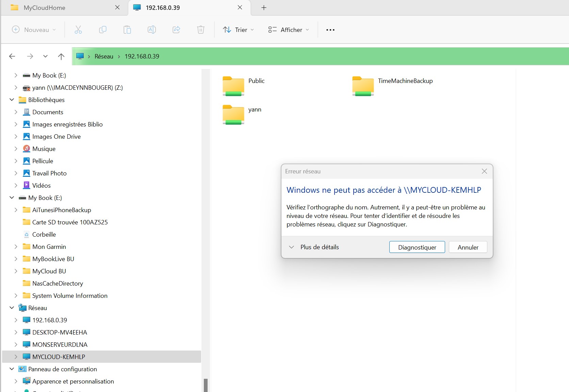This screenshot has height=392, width=569.
Task: Collapse the Bibliothèques tree node
Action: [12, 100]
